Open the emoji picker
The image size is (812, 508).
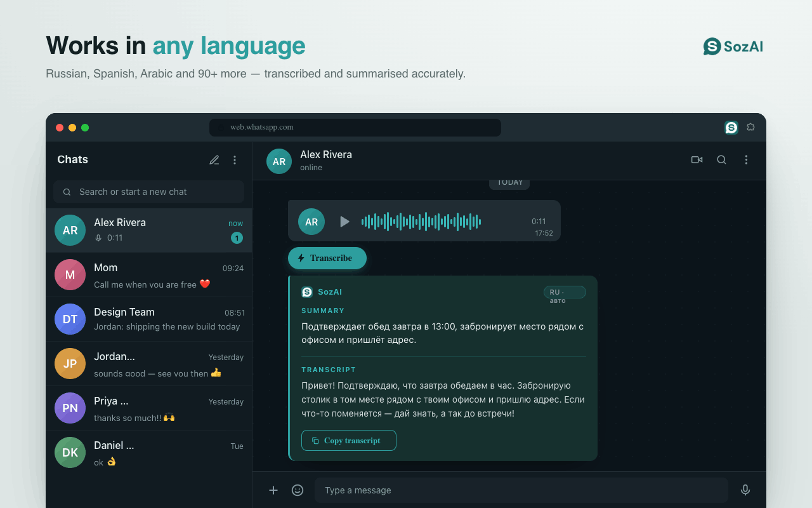tap(298, 490)
